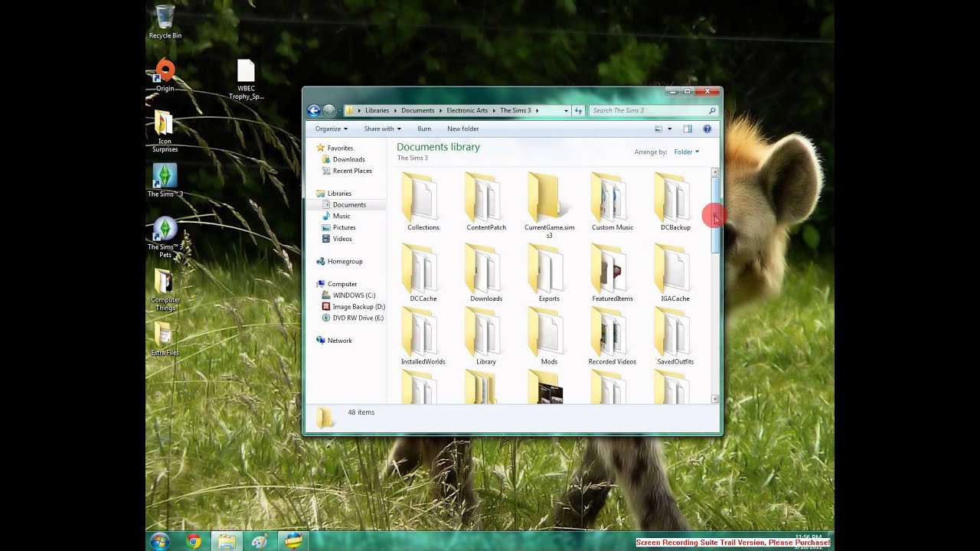The width and height of the screenshot is (980, 551).
Task: Click Libraries in the address bar
Action: click(x=377, y=110)
